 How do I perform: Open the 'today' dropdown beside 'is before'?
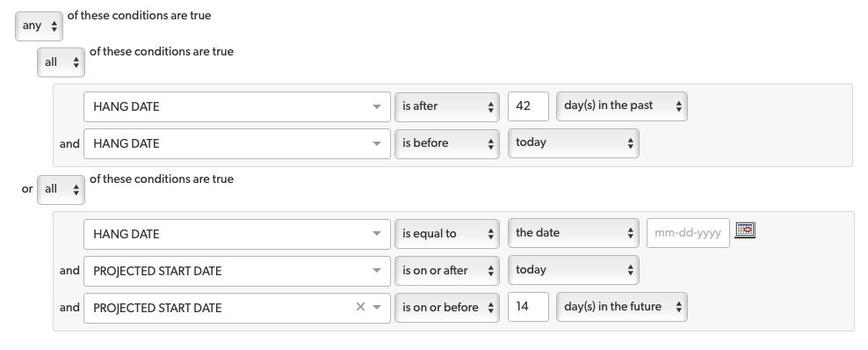(574, 143)
